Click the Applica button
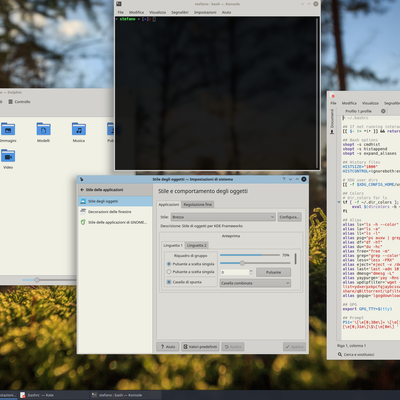Image resolution: width=400 pixels, height=400 pixels. pos(294,347)
